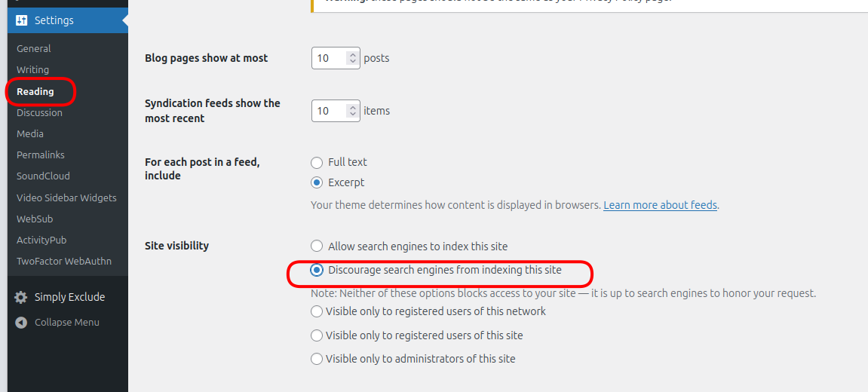868x392 pixels.
Task: Increase Blog pages count with up arrow
Action: point(353,55)
